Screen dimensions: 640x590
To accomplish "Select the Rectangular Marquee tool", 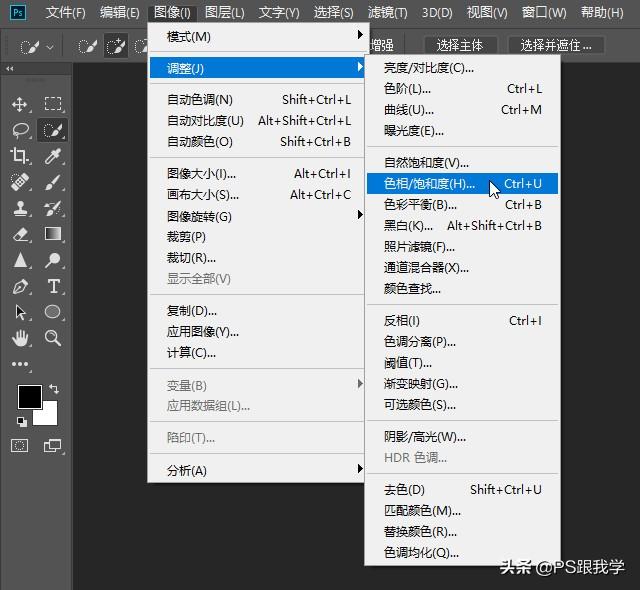I will [x=53, y=104].
